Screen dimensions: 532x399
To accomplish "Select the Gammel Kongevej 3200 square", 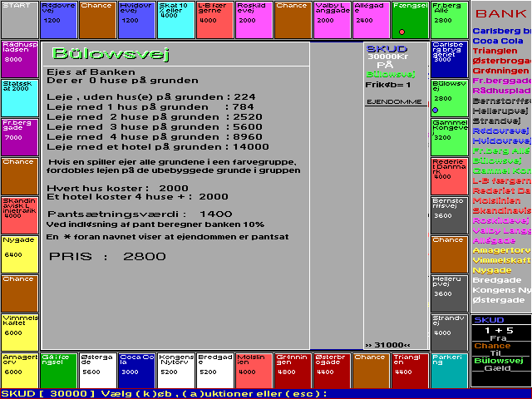I will [x=450, y=137].
